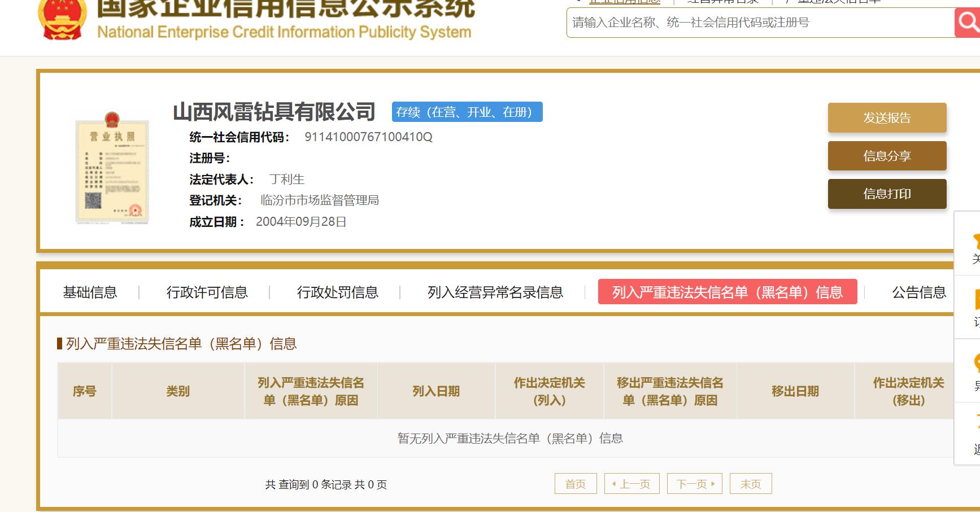The width and height of the screenshot is (980, 512).
Task: Click the 移出严重违法失信名单（黑名单）原因 column header
Action: tap(670, 391)
